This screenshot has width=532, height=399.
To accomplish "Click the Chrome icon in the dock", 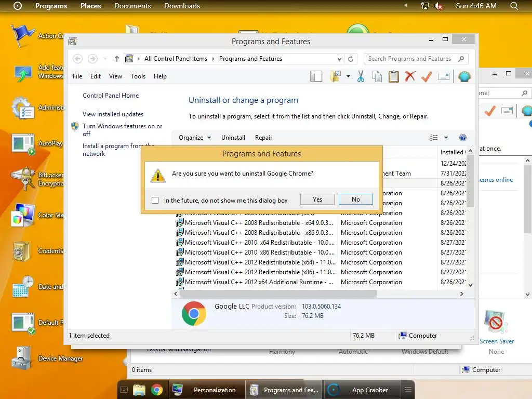I will [157, 390].
